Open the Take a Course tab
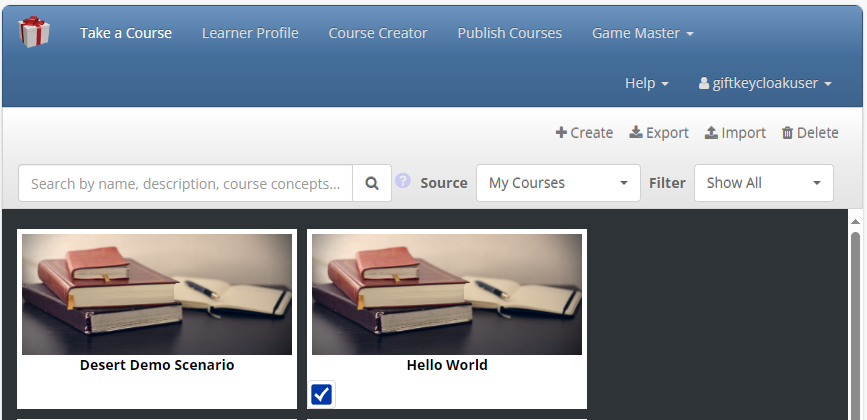 pyautogui.click(x=126, y=33)
